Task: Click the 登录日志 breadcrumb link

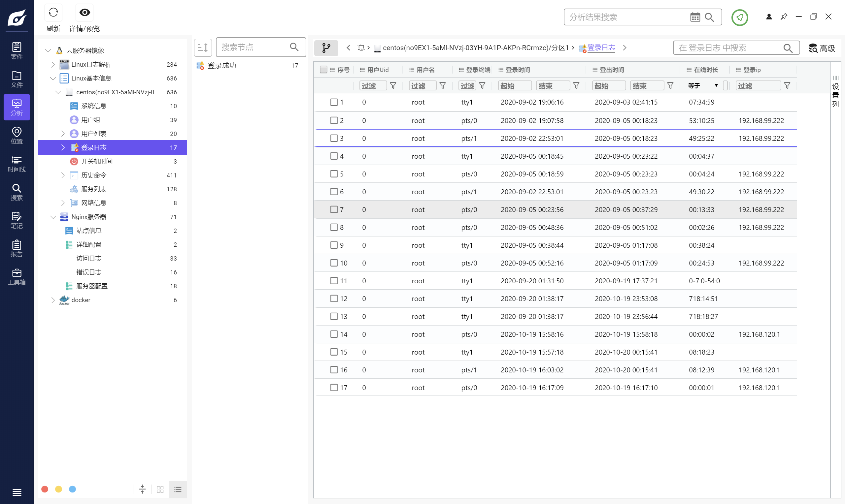Action: click(x=601, y=47)
